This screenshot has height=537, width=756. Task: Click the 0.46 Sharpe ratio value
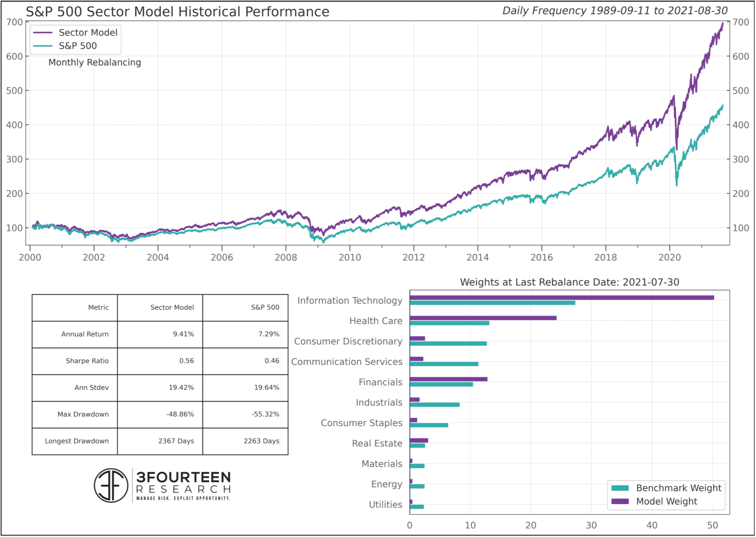click(x=272, y=361)
